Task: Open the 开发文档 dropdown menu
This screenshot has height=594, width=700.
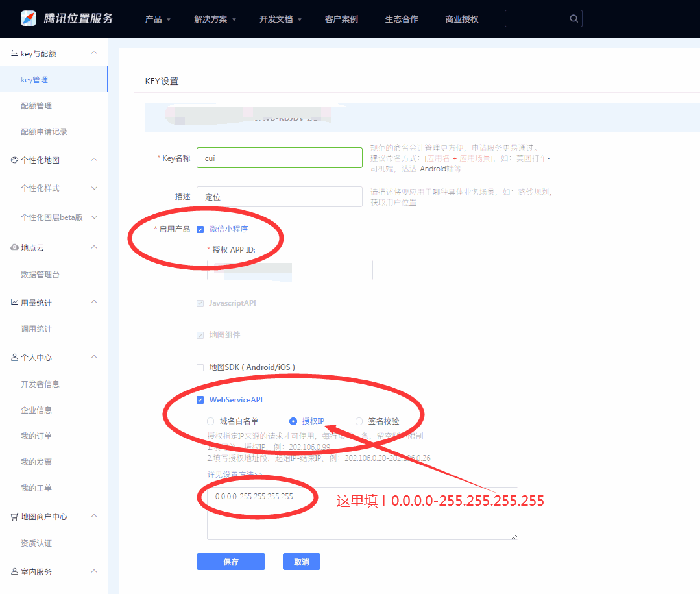Action: 281,19
